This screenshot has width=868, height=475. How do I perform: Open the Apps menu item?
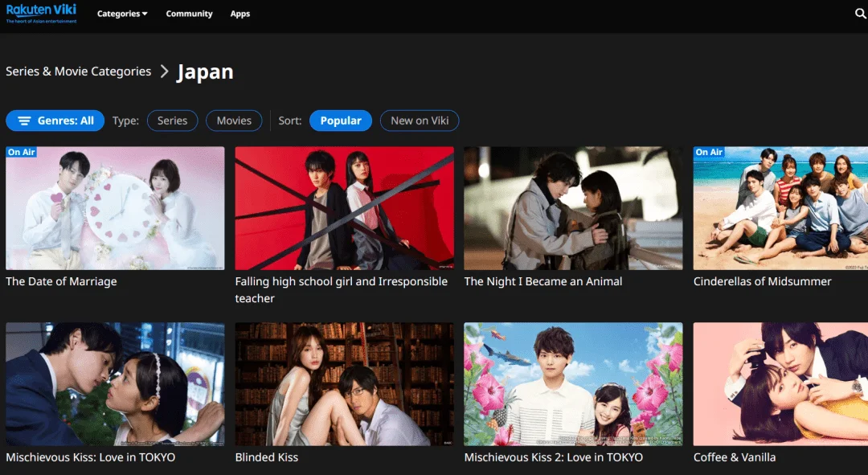240,14
